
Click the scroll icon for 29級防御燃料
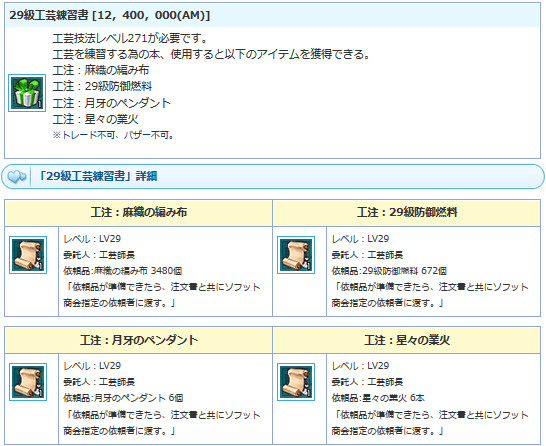point(296,255)
